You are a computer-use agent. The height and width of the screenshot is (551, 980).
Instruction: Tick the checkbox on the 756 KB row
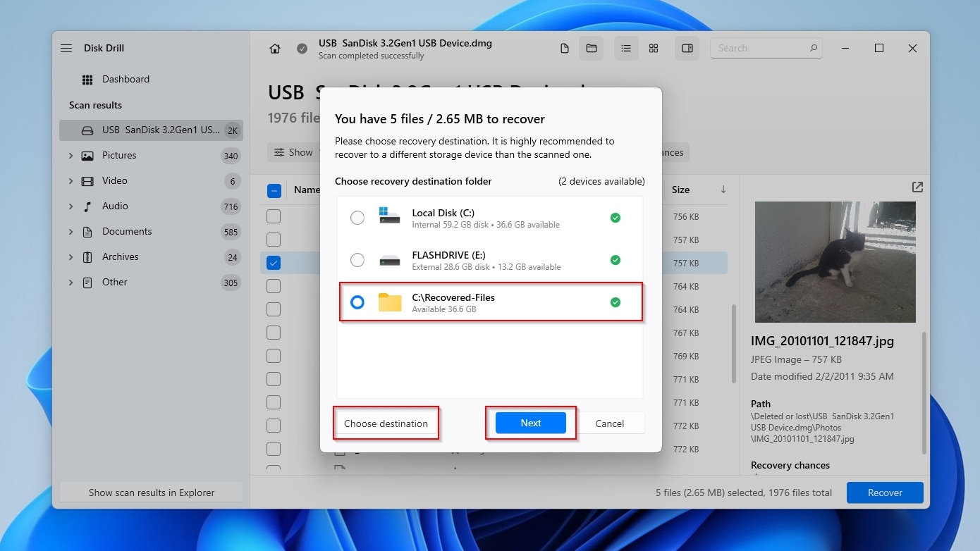click(274, 216)
